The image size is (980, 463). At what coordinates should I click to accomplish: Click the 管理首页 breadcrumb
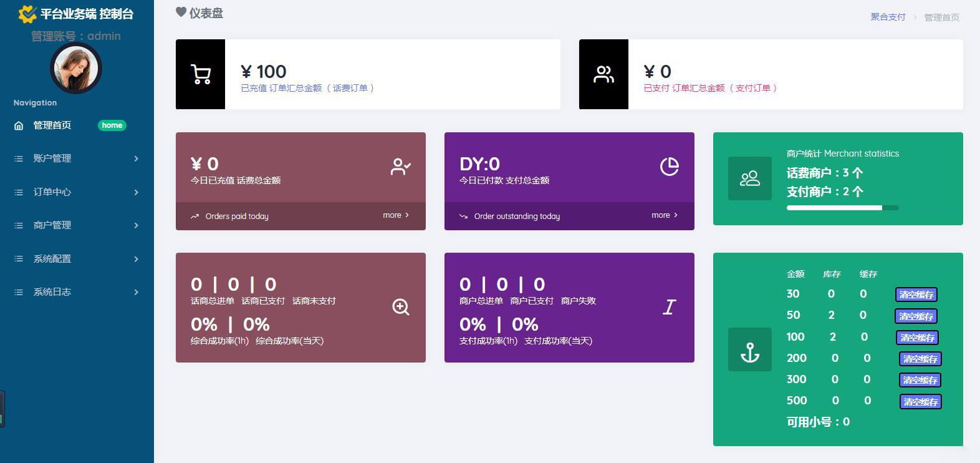[941, 17]
